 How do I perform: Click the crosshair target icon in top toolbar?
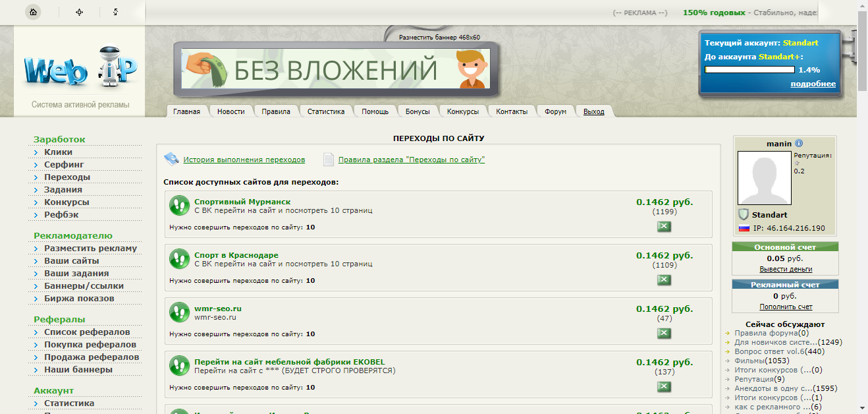[80, 12]
